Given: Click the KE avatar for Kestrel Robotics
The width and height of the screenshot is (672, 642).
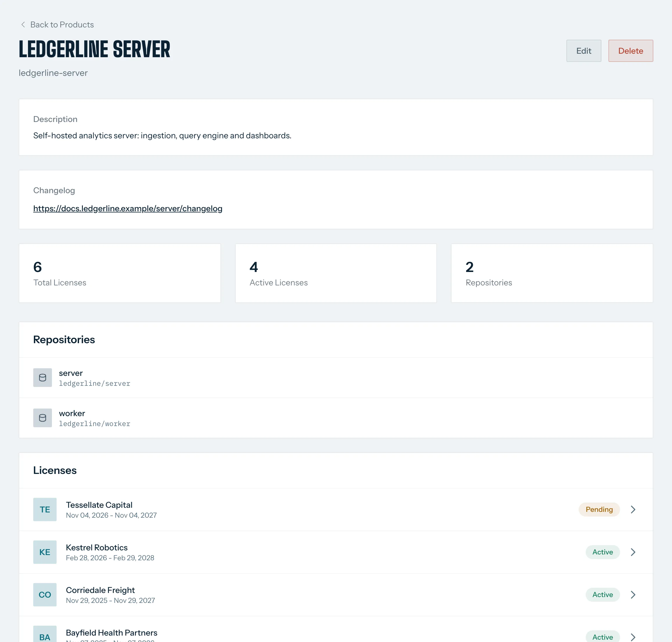Looking at the screenshot, I should click(45, 552).
